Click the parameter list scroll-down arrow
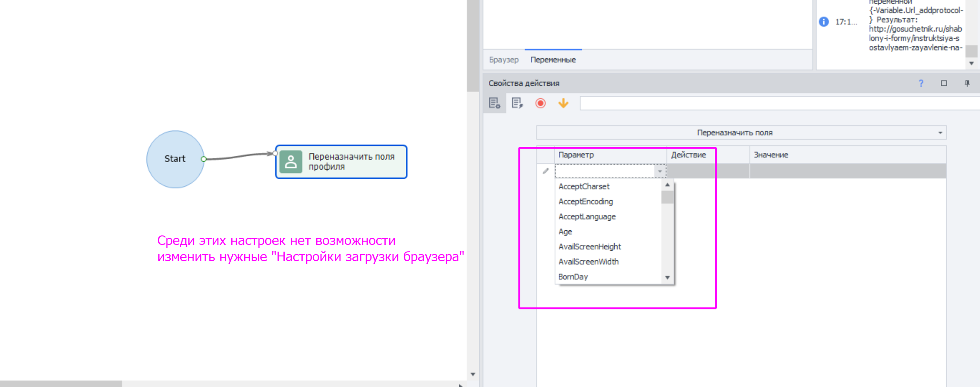 click(667, 277)
